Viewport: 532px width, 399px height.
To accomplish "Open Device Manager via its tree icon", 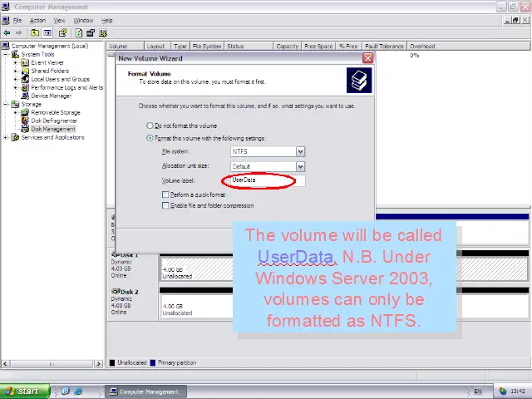I will (25, 96).
